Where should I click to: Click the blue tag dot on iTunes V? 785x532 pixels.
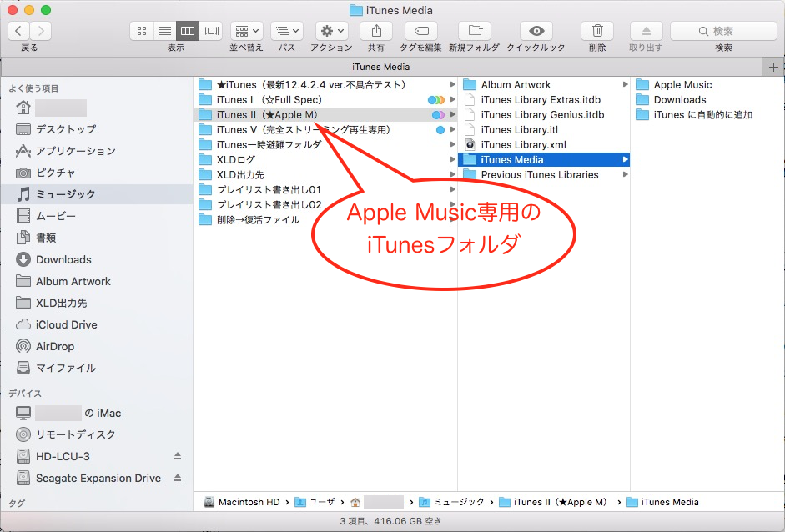[440, 130]
